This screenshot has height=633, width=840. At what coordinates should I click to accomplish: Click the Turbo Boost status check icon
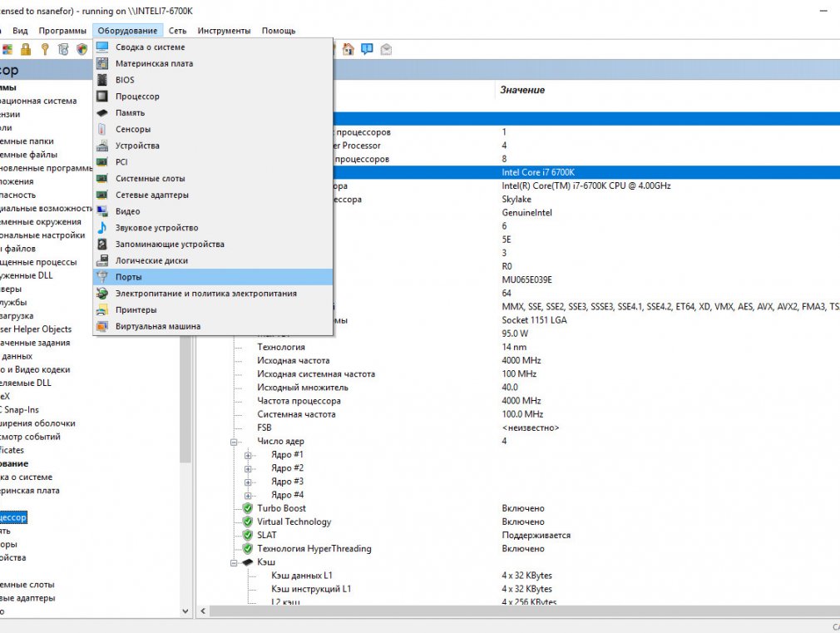coord(248,508)
